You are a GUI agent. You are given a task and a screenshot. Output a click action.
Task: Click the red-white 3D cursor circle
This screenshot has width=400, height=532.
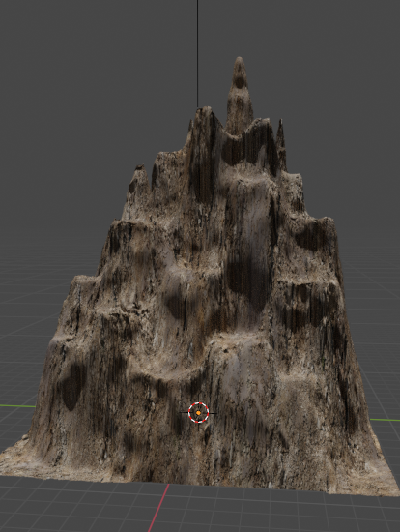click(x=199, y=413)
